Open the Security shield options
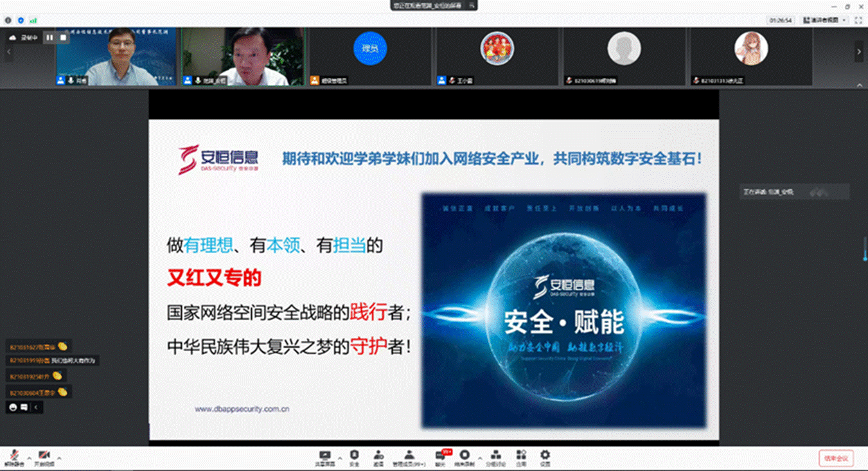Screen dimensions: 868x471 coord(354,457)
